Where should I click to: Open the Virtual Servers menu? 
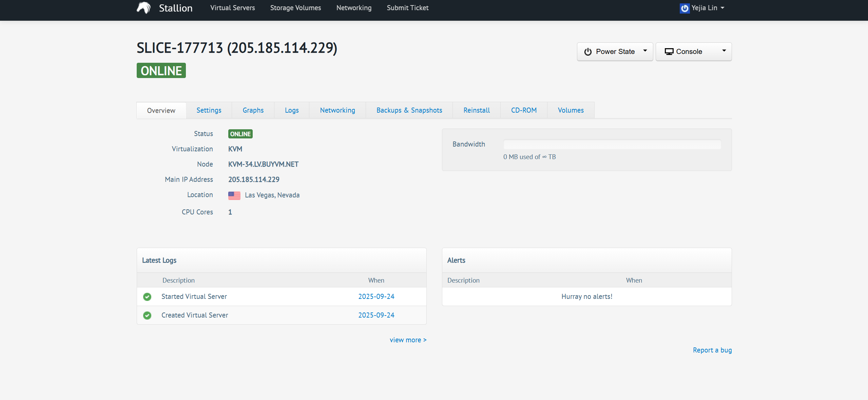232,8
